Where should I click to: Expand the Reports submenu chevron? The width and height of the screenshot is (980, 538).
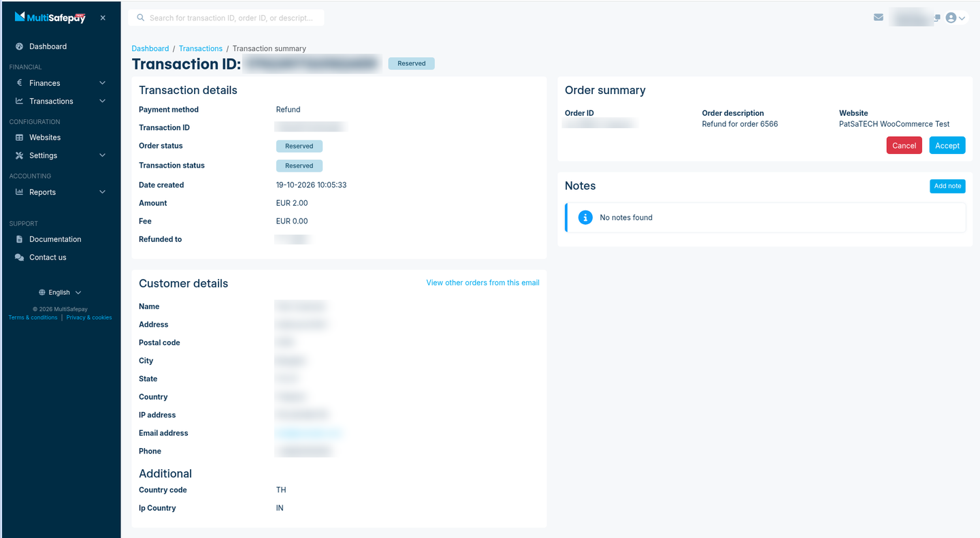pyautogui.click(x=102, y=192)
